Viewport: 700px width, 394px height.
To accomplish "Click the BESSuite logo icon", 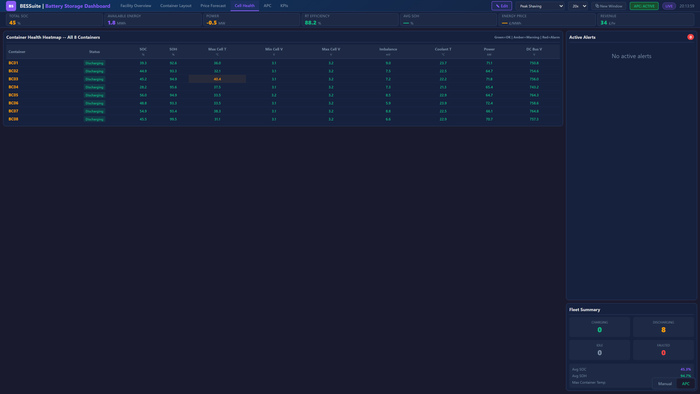I will (11, 6).
